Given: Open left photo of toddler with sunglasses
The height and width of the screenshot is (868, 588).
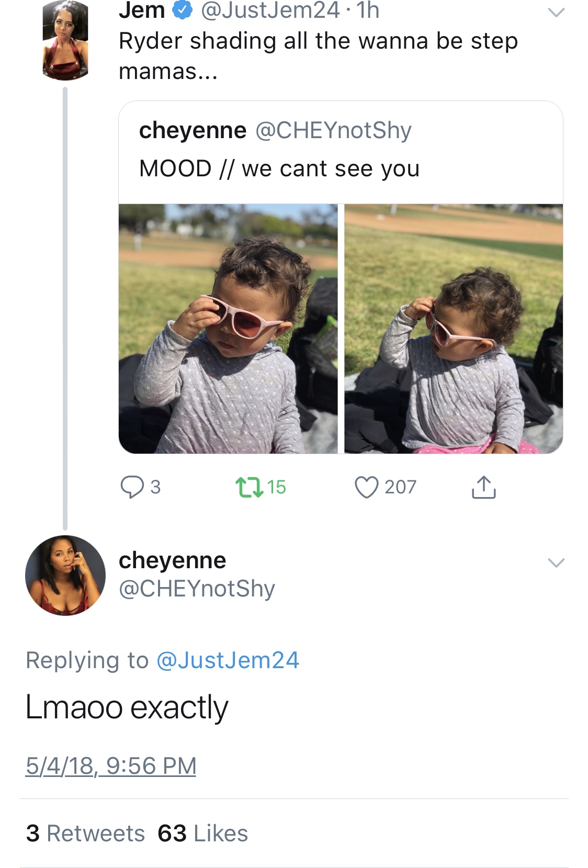Looking at the screenshot, I should (228, 329).
